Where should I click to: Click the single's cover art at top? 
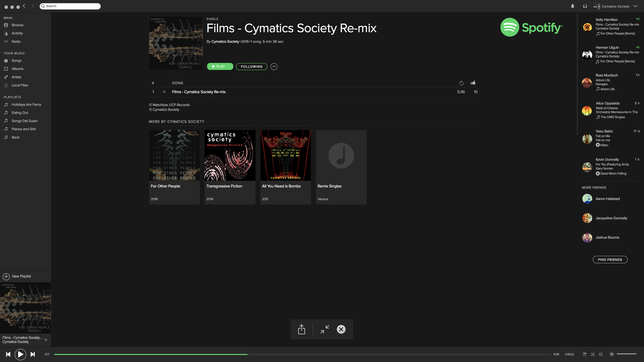pyautogui.click(x=176, y=43)
